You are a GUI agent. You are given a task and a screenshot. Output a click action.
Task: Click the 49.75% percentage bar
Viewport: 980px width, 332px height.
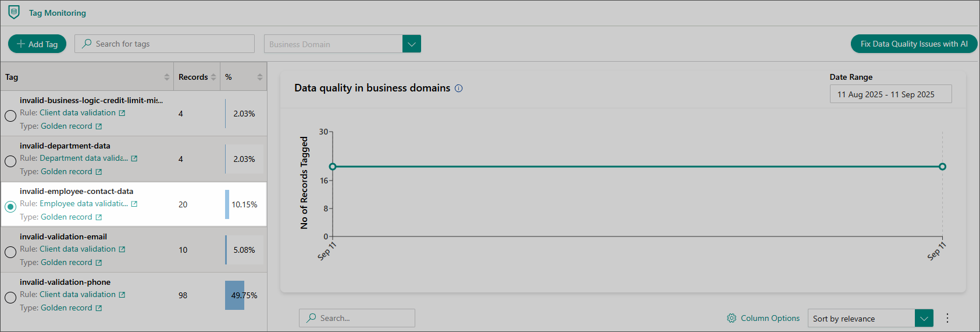[236, 295]
